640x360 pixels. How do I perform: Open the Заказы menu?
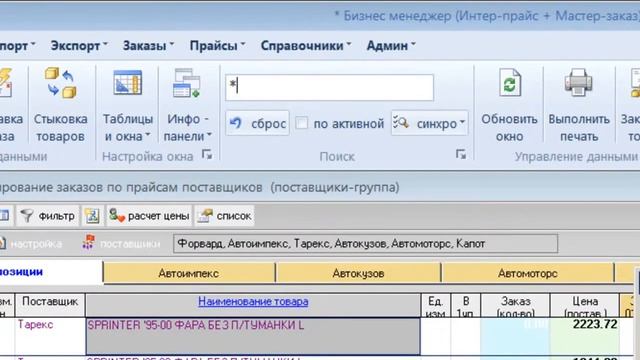(148, 45)
